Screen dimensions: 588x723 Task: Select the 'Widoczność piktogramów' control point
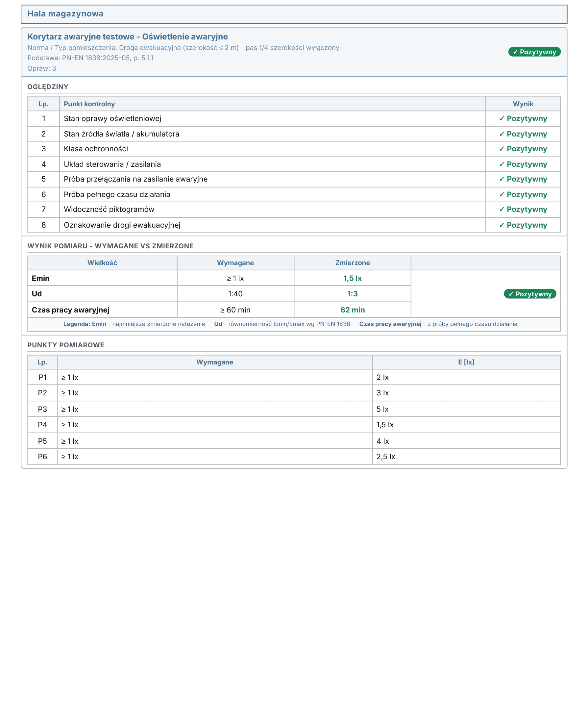[x=109, y=210]
